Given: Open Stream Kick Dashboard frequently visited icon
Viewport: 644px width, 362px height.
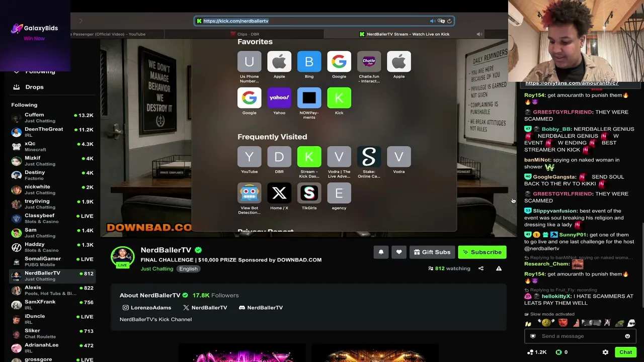Looking at the screenshot, I should click(309, 157).
